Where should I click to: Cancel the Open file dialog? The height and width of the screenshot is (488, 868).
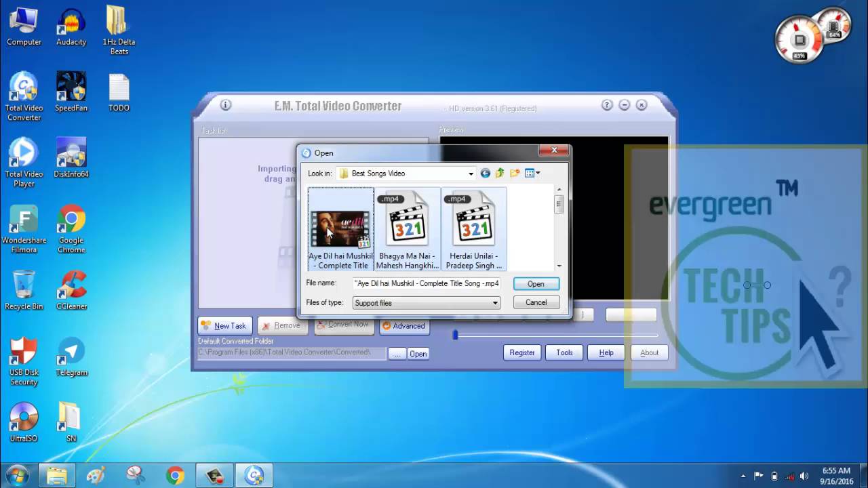(536, 302)
